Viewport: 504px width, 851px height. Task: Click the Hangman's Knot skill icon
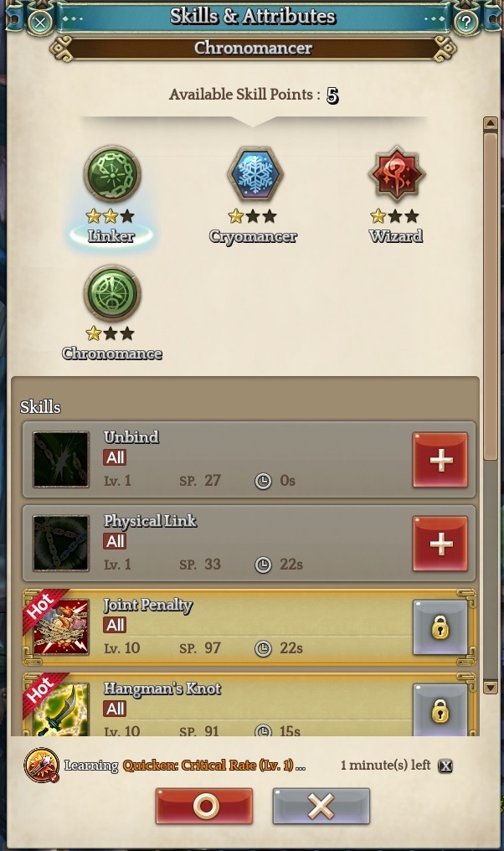pos(61,709)
